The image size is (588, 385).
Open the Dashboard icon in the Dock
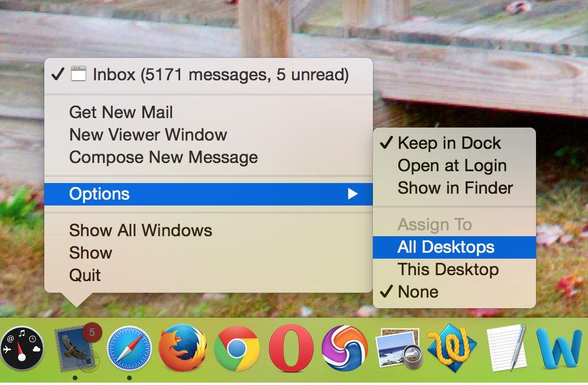pyautogui.click(x=22, y=348)
